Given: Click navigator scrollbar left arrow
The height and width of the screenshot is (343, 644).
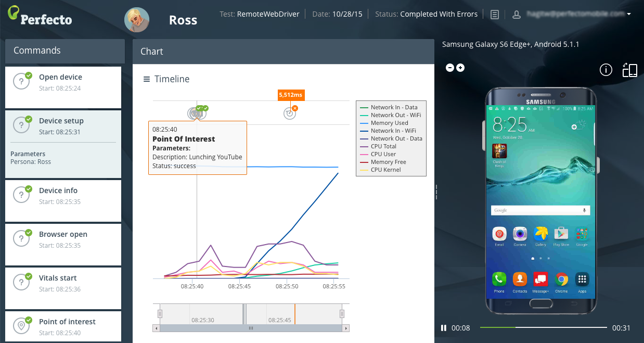Looking at the screenshot, I should (x=156, y=328).
